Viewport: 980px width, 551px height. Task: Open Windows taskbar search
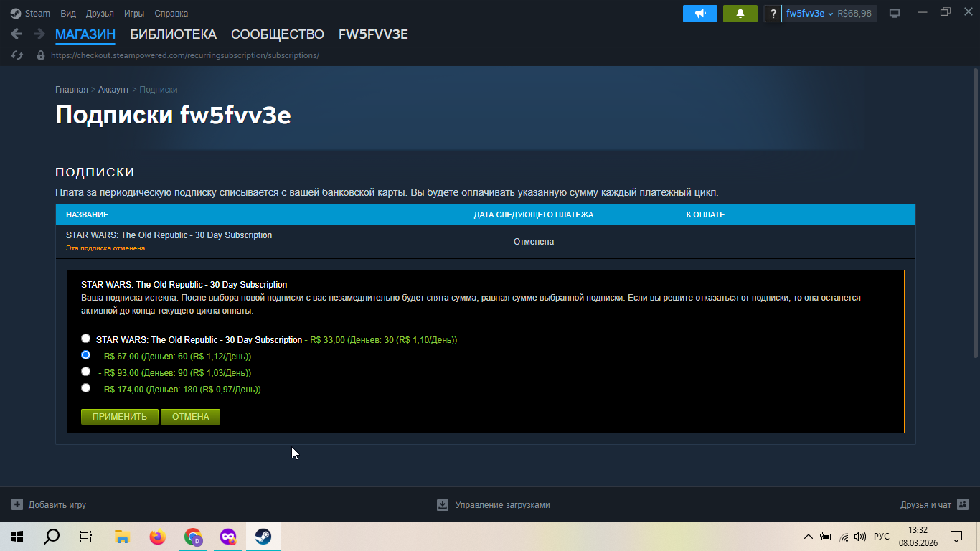pyautogui.click(x=52, y=537)
